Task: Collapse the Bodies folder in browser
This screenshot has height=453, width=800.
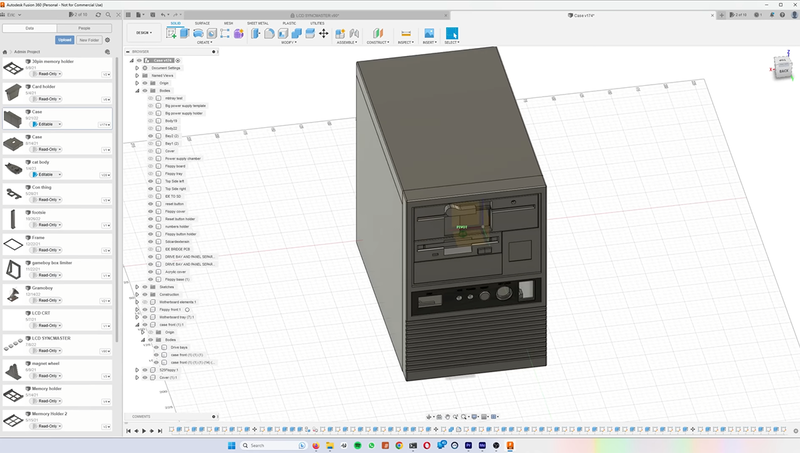Action: [137, 90]
